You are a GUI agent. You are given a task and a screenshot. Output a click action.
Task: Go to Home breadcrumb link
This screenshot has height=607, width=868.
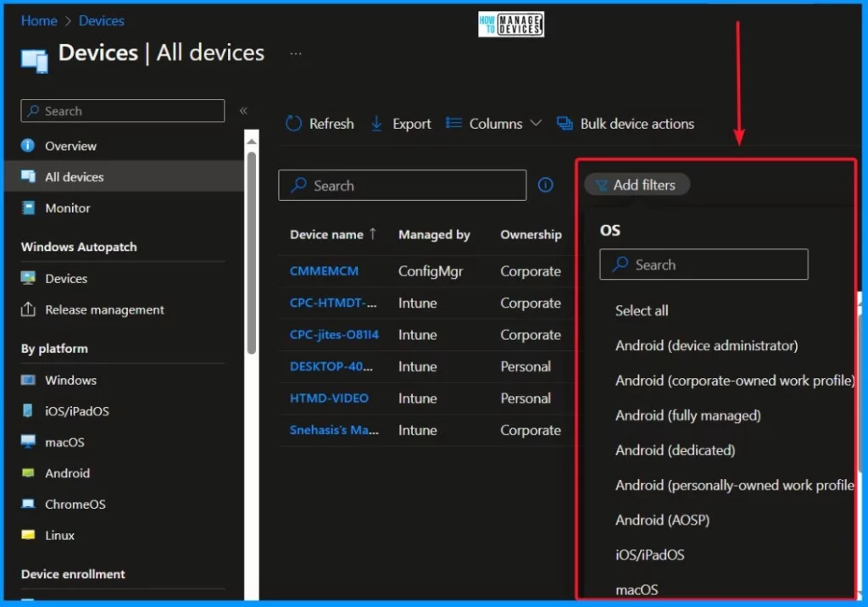click(x=39, y=20)
